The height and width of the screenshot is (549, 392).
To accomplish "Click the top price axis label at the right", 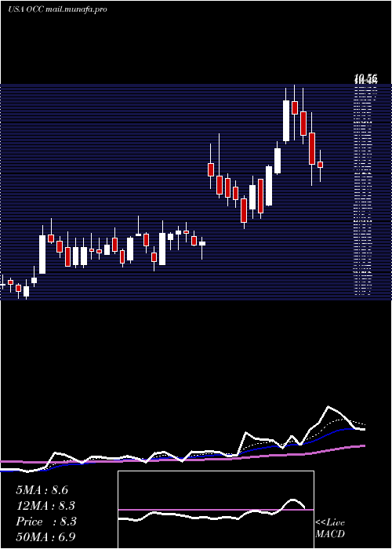I will pyautogui.click(x=366, y=79).
